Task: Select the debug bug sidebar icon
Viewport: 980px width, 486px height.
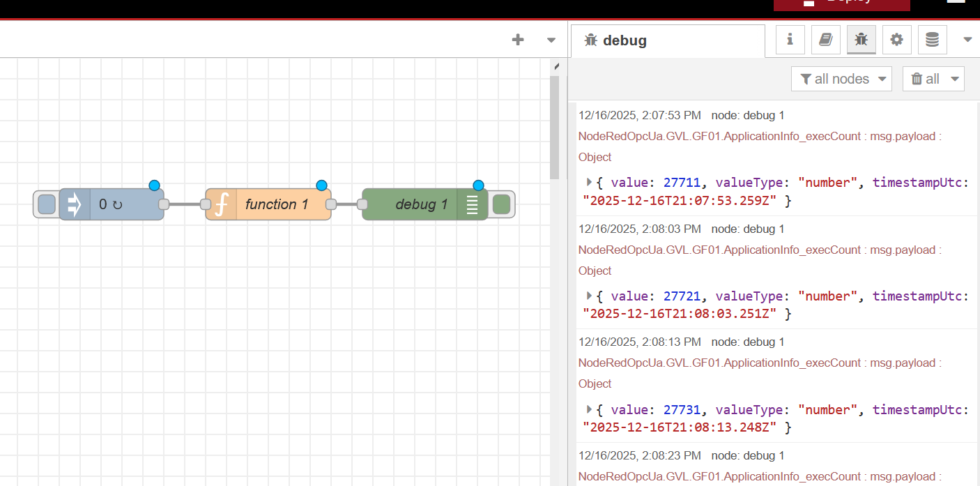Action: click(862, 40)
